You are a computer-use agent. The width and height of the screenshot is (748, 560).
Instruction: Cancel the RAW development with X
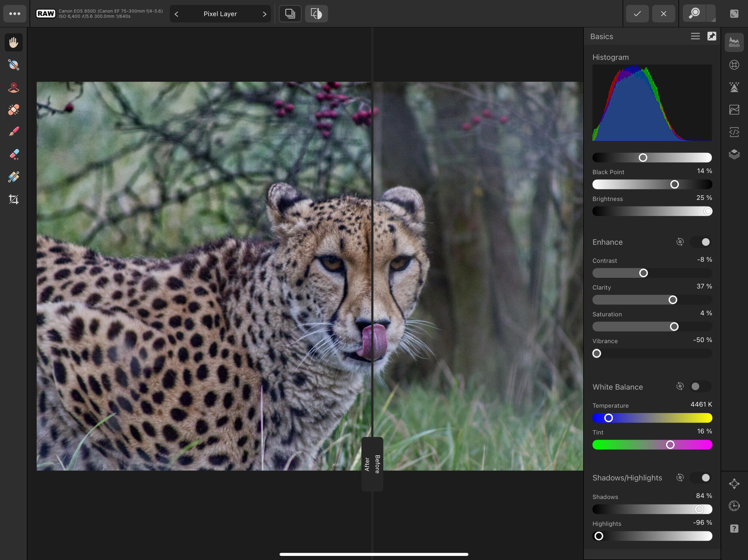(x=663, y=14)
